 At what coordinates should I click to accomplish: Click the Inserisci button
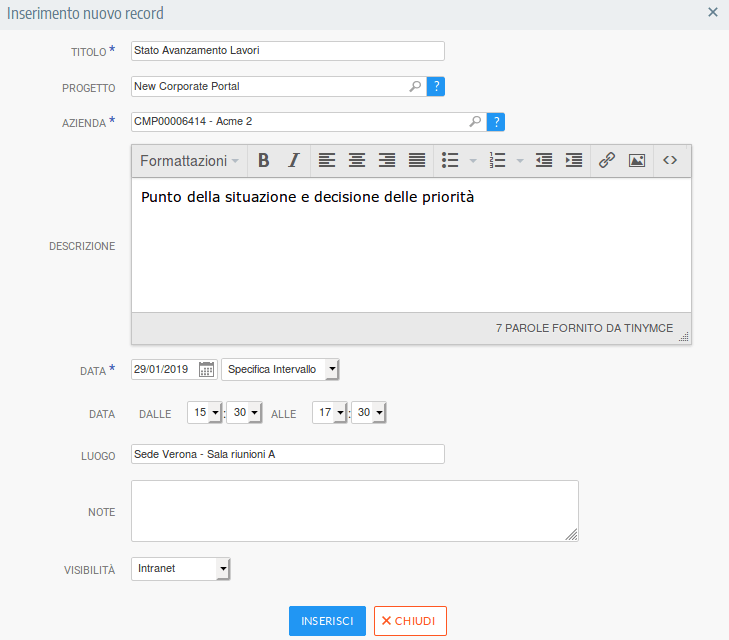[x=327, y=621]
